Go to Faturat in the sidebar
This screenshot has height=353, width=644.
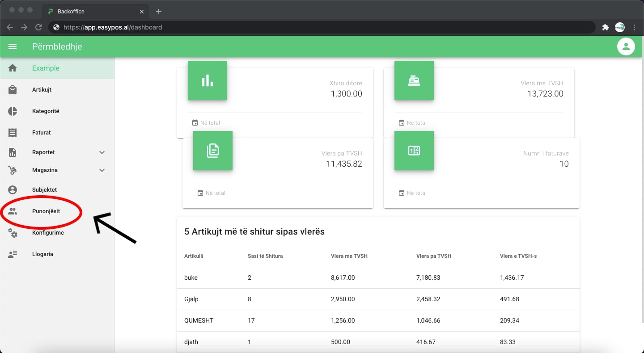tap(41, 133)
